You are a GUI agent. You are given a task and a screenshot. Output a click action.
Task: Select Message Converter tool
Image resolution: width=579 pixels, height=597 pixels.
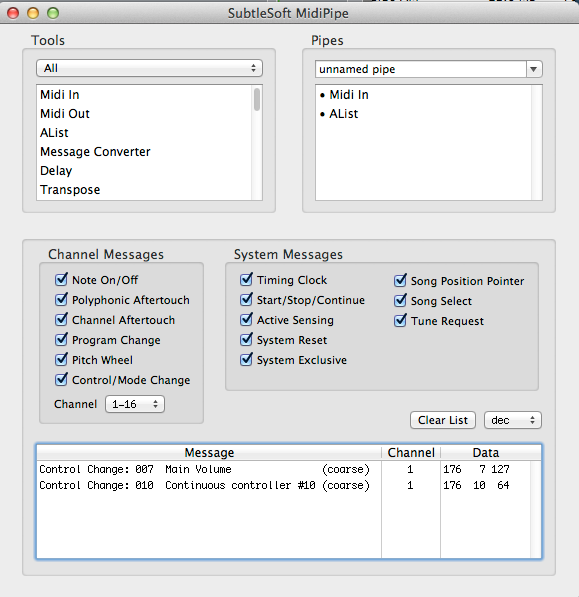pos(145,152)
